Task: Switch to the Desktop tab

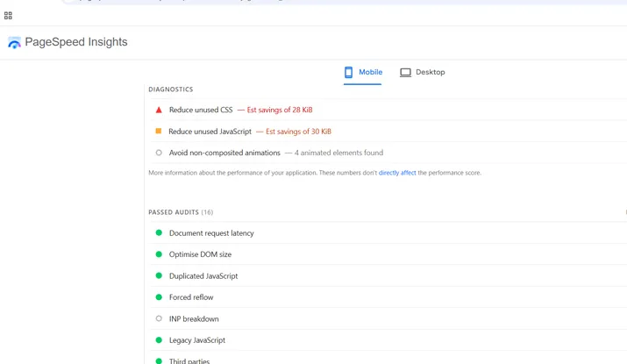Action: [x=423, y=73]
